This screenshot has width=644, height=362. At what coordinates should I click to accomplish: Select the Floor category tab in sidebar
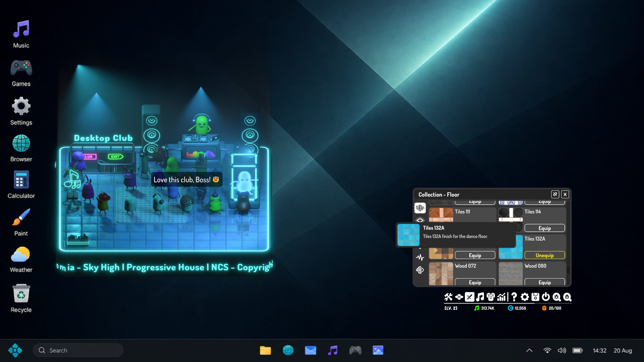pyautogui.click(x=420, y=208)
